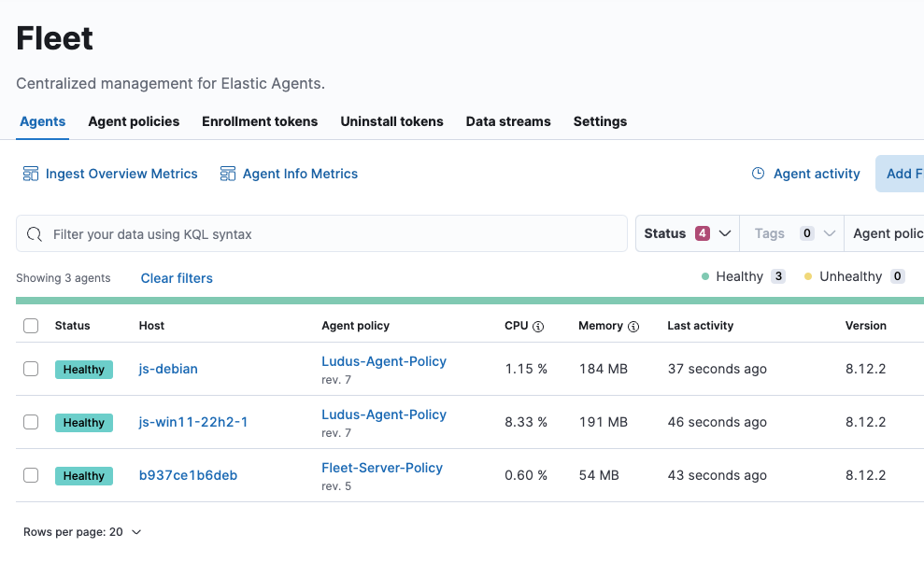Click the yellow Unhealthy status dot indicator
924x576 pixels.
808,276
